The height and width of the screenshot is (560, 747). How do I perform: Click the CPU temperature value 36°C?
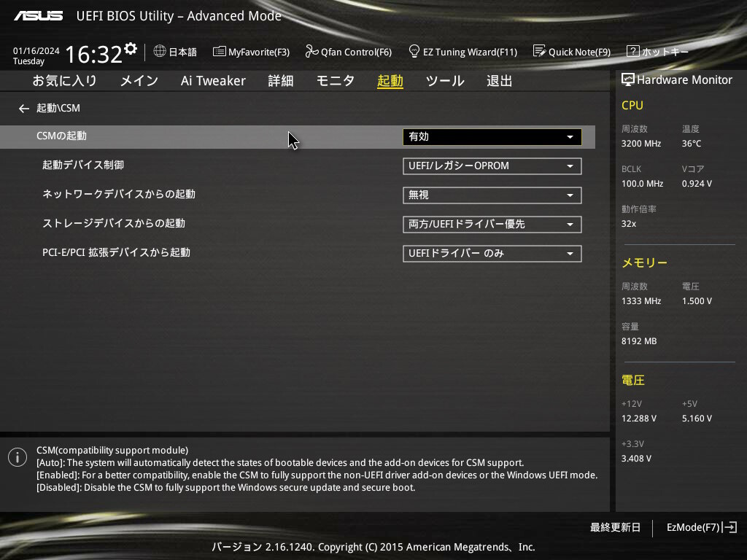[692, 144]
